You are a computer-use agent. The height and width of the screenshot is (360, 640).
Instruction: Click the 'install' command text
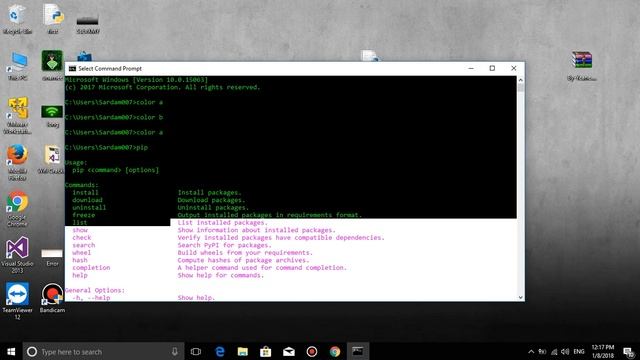click(x=85, y=193)
